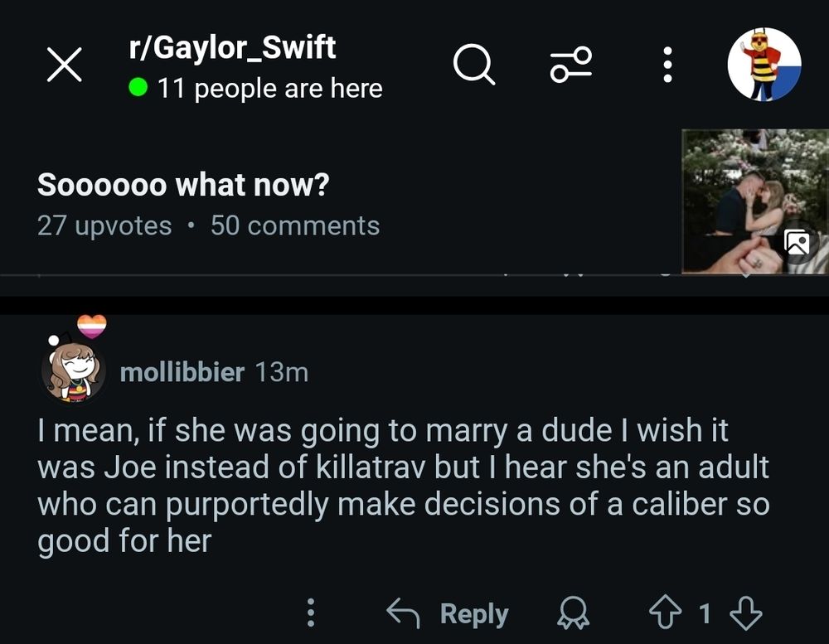
Task: Tap the Reply arrow icon
Action: tap(405, 613)
